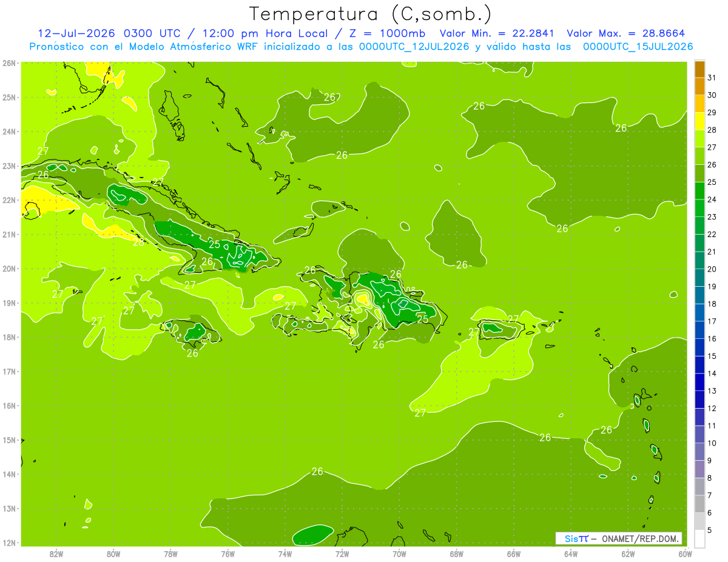Click the orange color scale segment between 30 and 31
This screenshot has height=562, width=728.
(x=699, y=85)
